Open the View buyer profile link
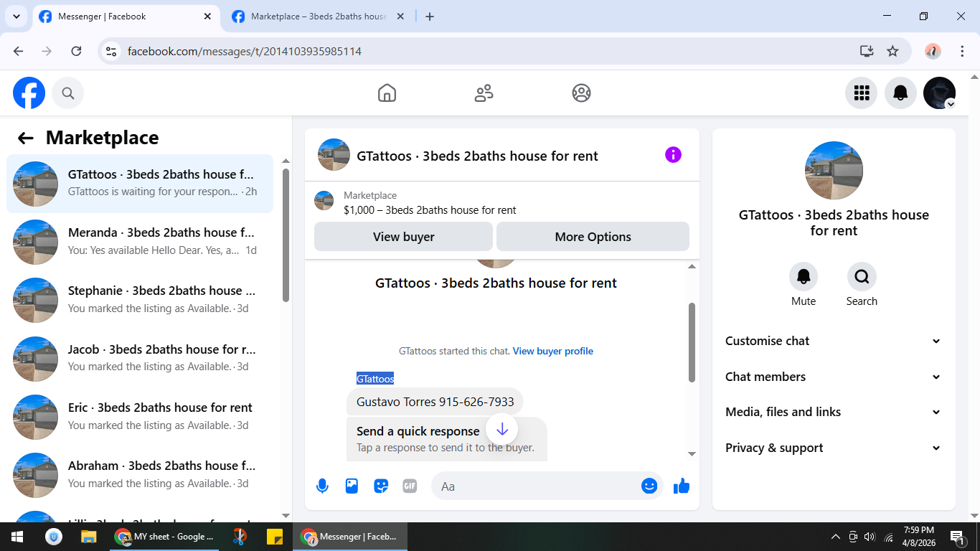Viewport: 980px width, 551px height. point(553,351)
